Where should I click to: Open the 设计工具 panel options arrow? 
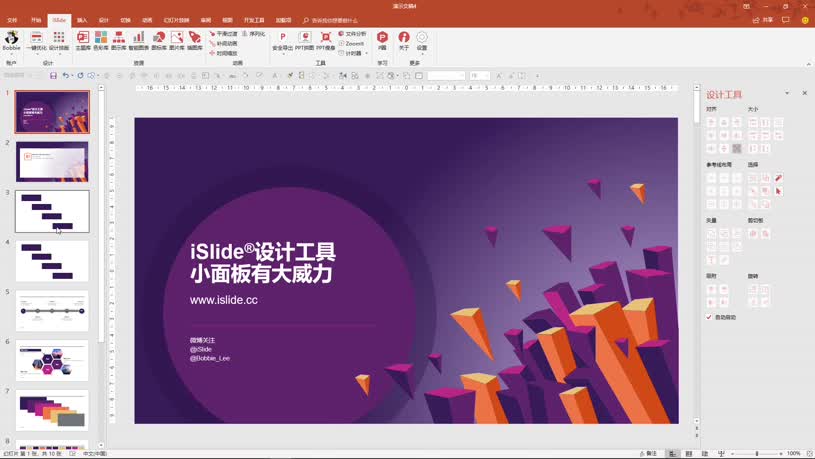[787, 93]
